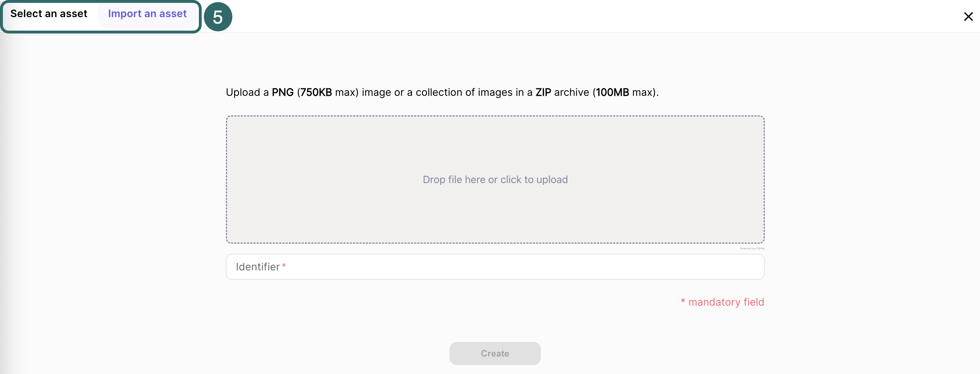Image resolution: width=980 pixels, height=374 pixels.
Task: Click the file drop zone to upload
Action: (495, 144)
